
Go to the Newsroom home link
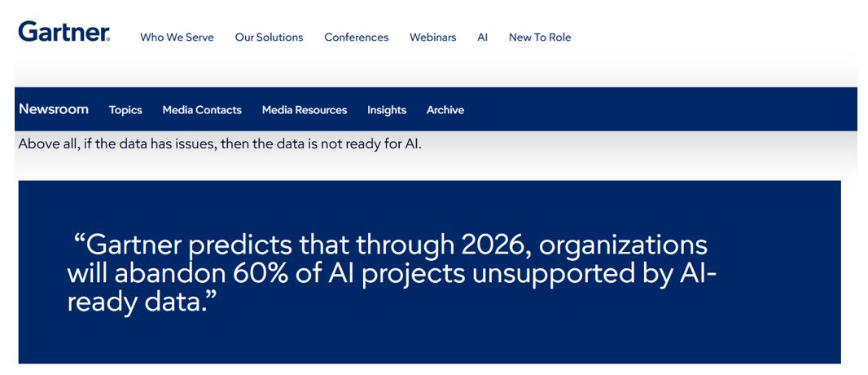point(54,109)
